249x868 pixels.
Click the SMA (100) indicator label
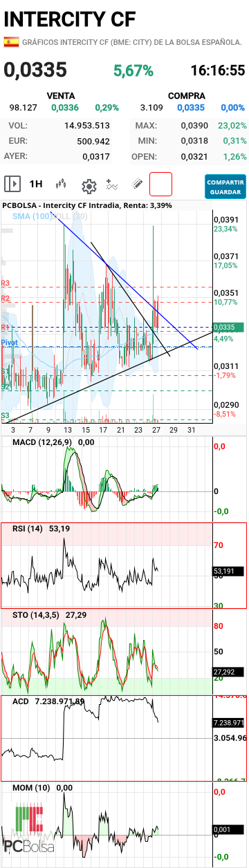[31, 216]
